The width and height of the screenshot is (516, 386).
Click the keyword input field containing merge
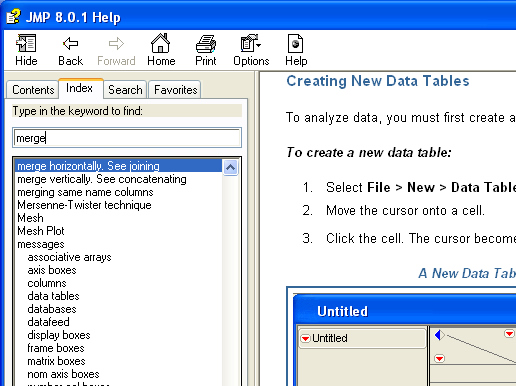(x=127, y=138)
